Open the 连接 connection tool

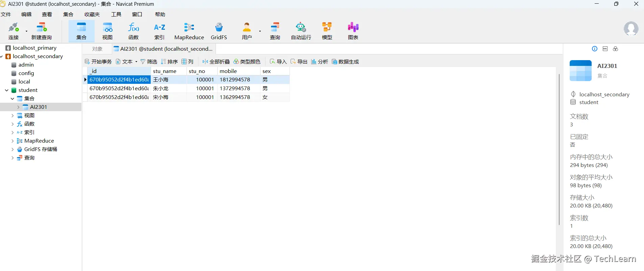click(x=14, y=31)
